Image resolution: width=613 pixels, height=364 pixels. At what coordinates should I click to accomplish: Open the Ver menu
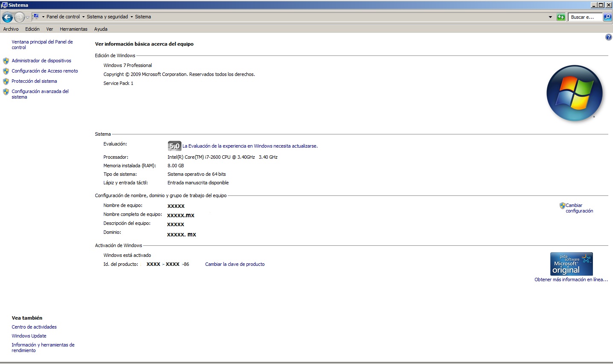(50, 29)
